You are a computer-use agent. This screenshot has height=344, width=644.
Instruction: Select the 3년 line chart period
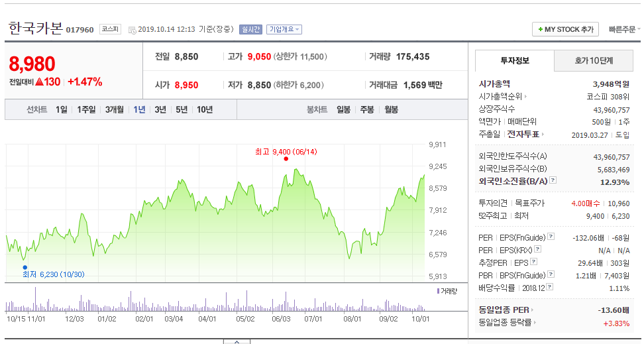pyautogui.click(x=160, y=109)
